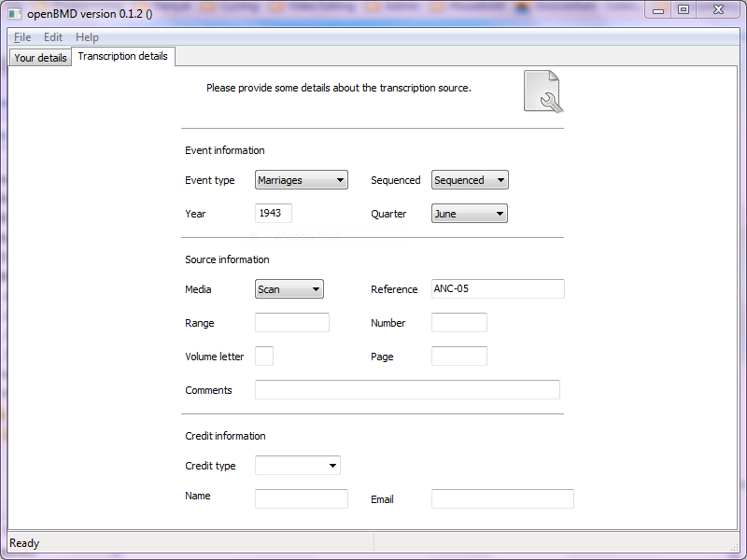This screenshot has height=560, width=747.
Task: Click the document wrench icon
Action: tap(543, 91)
